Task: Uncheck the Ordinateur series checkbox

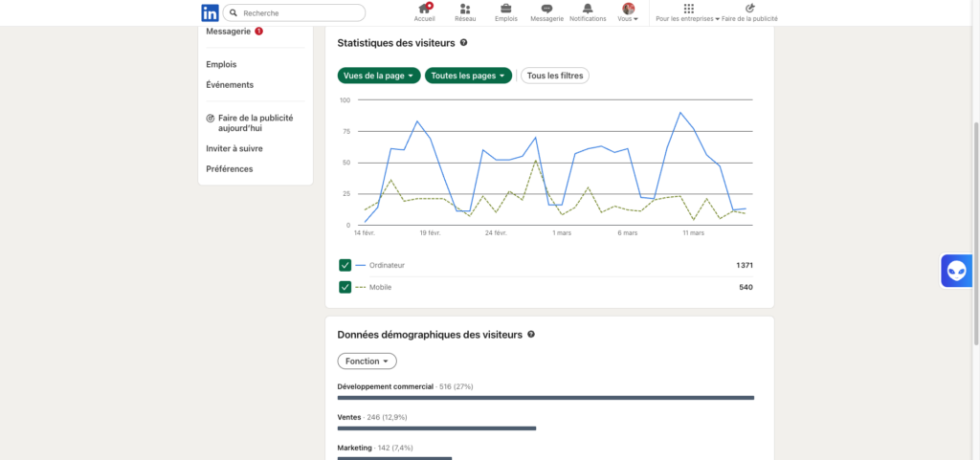Action: pos(345,265)
